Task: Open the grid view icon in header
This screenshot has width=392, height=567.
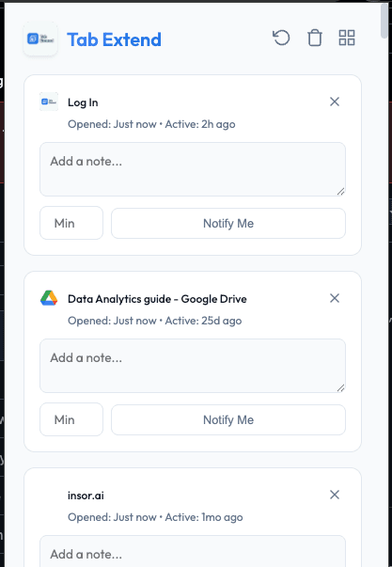Action: click(x=347, y=38)
